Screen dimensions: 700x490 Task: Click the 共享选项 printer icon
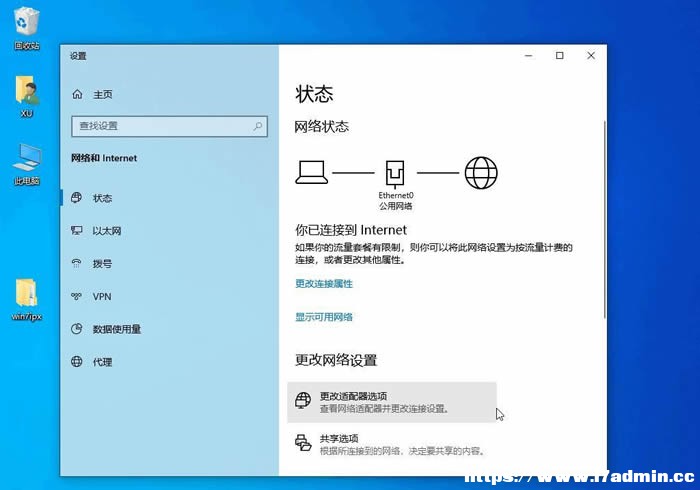303,443
